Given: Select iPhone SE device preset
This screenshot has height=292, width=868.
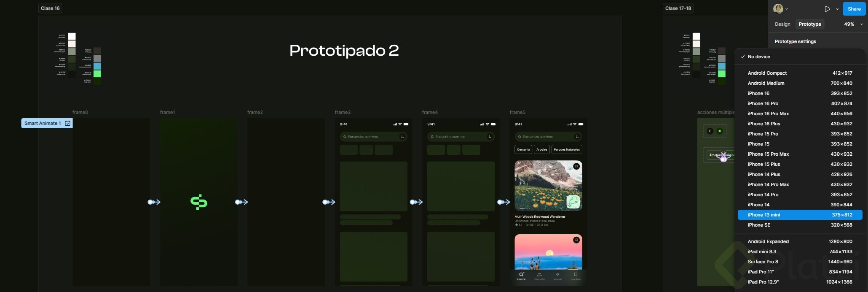Looking at the screenshot, I should tap(800, 225).
